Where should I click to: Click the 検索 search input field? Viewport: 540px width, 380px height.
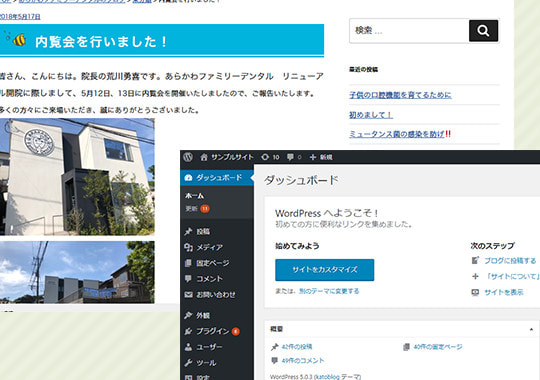point(409,31)
